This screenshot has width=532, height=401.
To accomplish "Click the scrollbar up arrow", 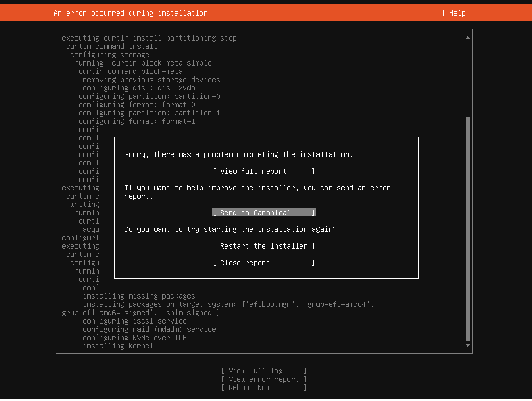I will [x=467, y=36].
